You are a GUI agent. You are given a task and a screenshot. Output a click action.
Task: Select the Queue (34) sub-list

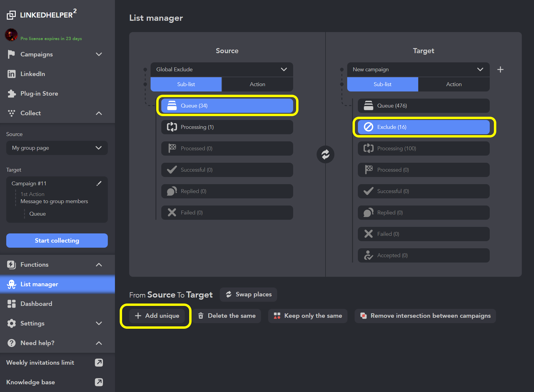(x=227, y=106)
